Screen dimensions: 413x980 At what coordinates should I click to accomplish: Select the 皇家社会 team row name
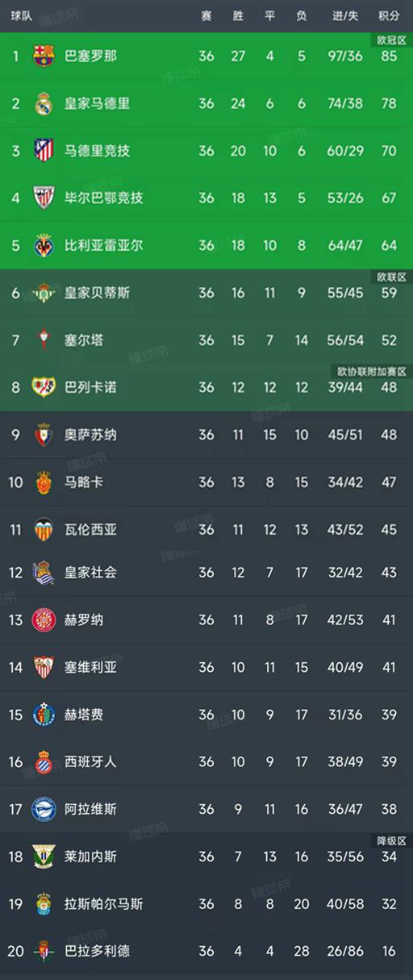(x=90, y=572)
